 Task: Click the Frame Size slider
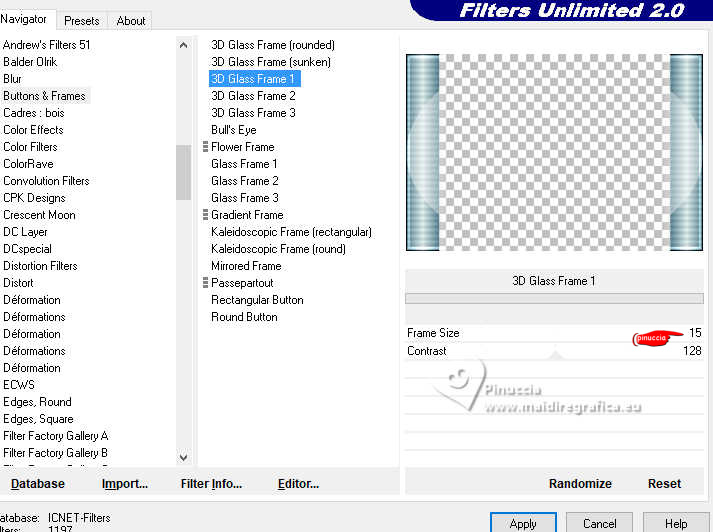click(x=554, y=333)
